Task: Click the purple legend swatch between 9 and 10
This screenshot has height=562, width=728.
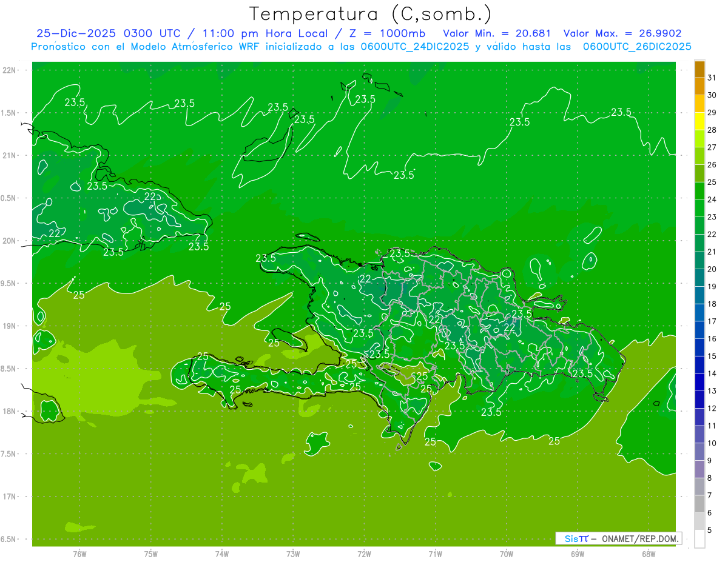Action: pyautogui.click(x=699, y=452)
